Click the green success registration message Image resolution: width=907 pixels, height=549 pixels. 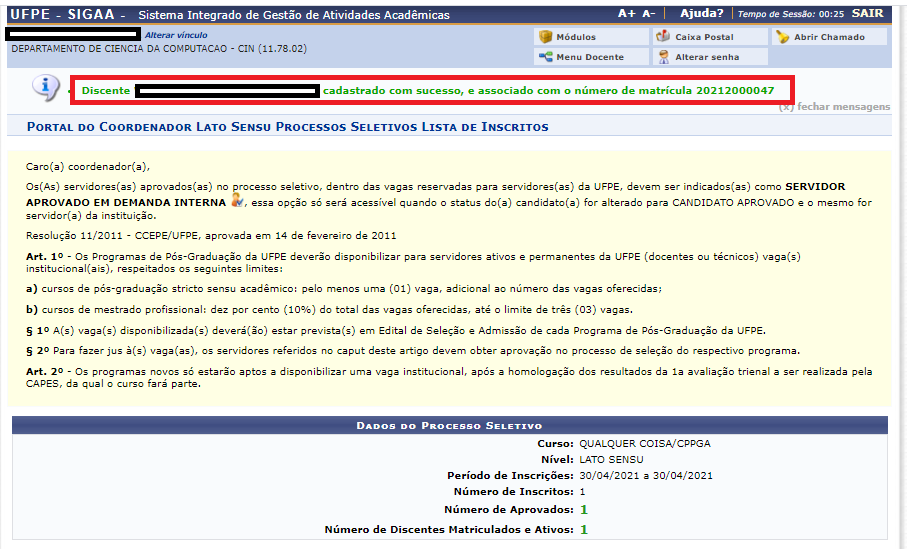(x=548, y=90)
